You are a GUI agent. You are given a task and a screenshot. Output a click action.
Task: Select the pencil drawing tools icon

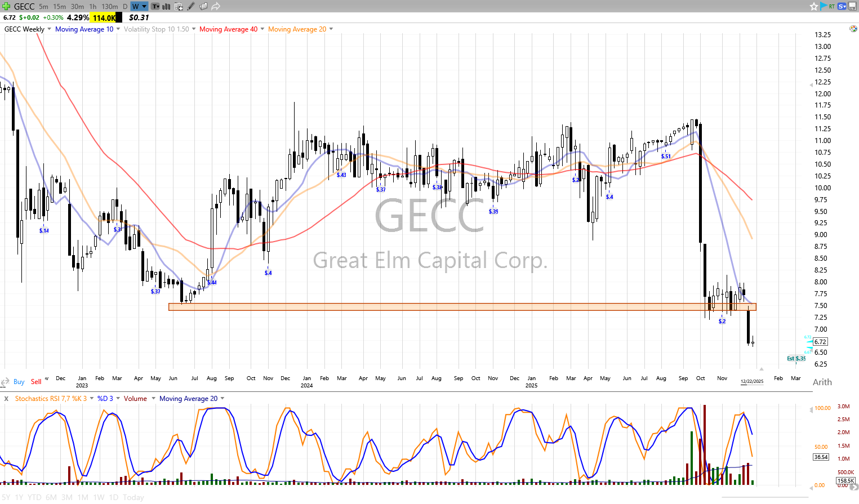point(191,6)
